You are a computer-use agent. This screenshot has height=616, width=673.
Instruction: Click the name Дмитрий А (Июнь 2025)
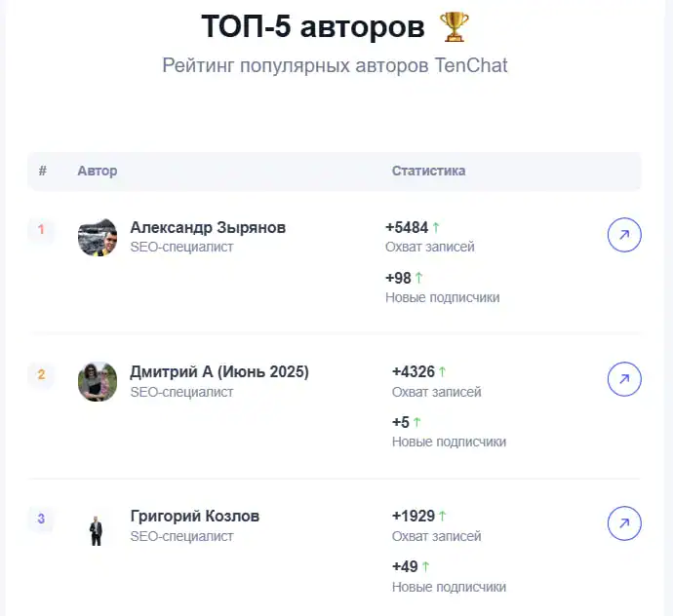click(x=219, y=371)
